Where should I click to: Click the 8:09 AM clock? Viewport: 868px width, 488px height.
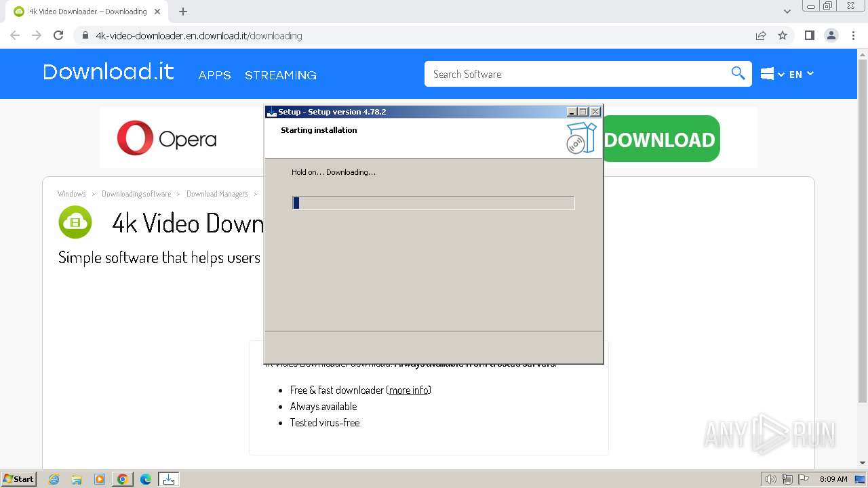point(833,479)
